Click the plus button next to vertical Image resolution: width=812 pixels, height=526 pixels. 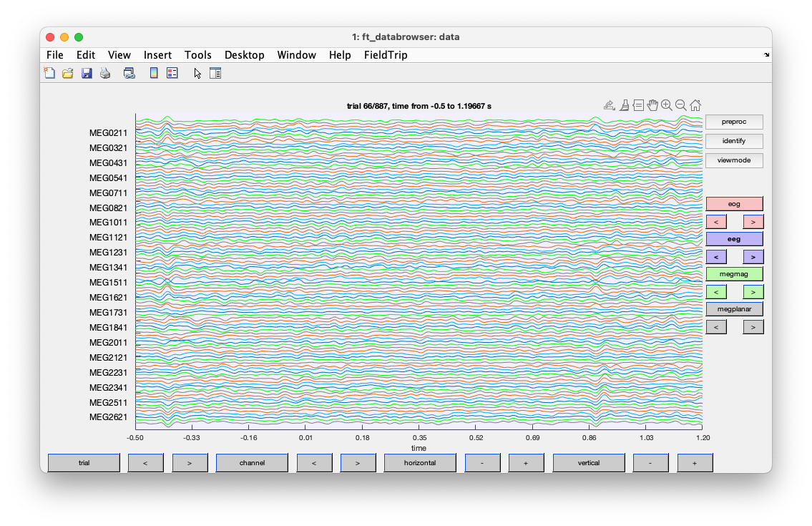(x=695, y=463)
